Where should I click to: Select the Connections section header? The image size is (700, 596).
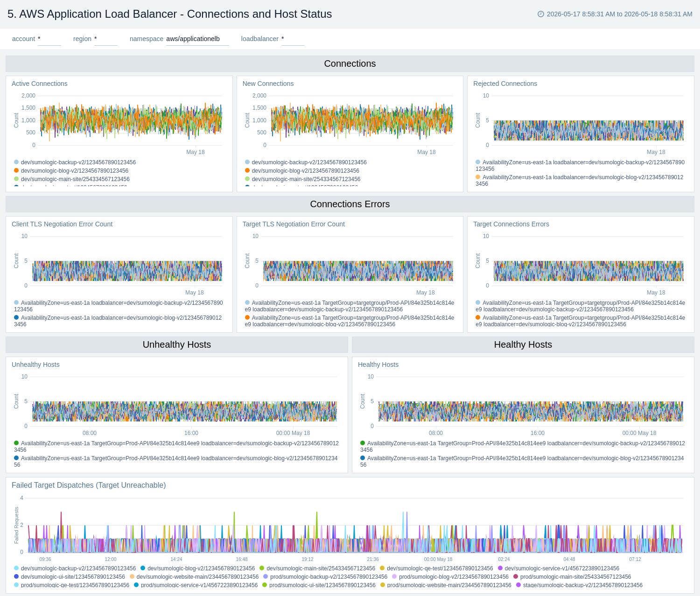(x=350, y=63)
